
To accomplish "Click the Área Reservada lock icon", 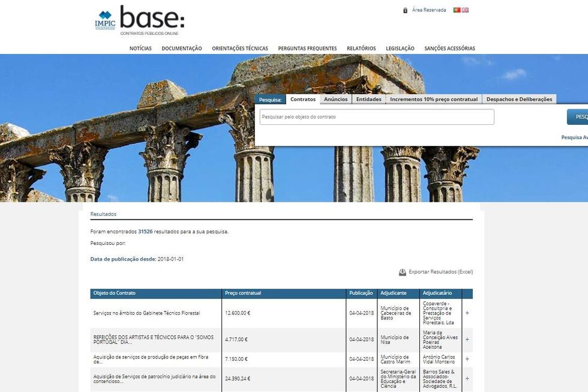I will click(406, 10).
